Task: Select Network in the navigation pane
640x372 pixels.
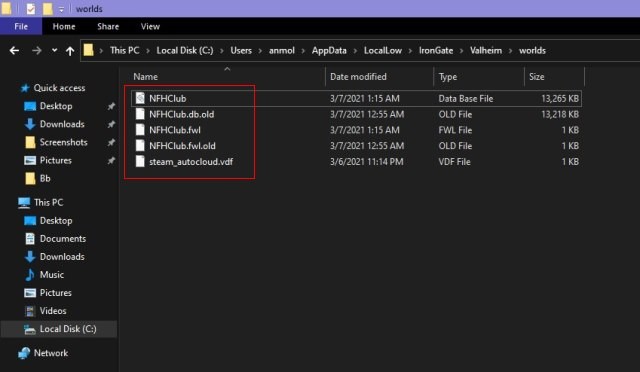Action: pos(51,353)
